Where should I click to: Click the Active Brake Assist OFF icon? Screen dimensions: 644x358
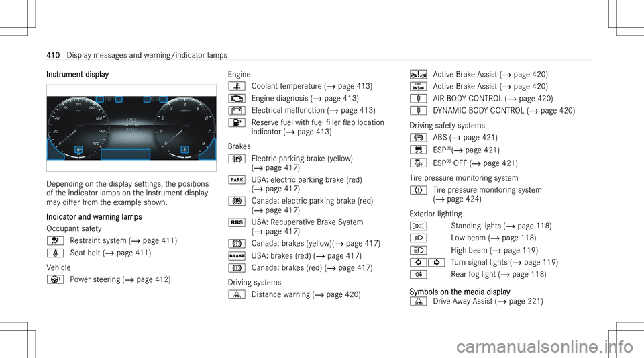418,87
